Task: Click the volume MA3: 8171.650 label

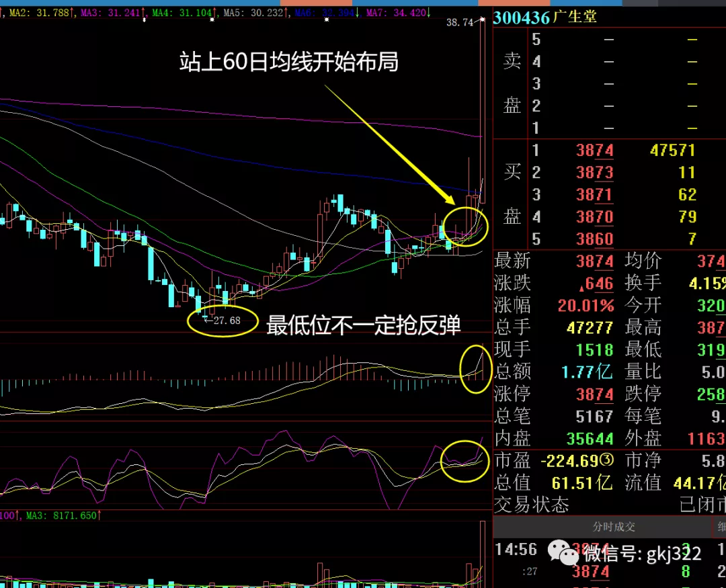Action: (64, 515)
